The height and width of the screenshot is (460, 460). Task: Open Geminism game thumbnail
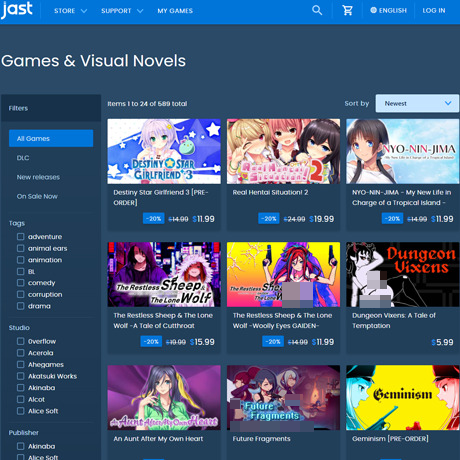(x=403, y=398)
